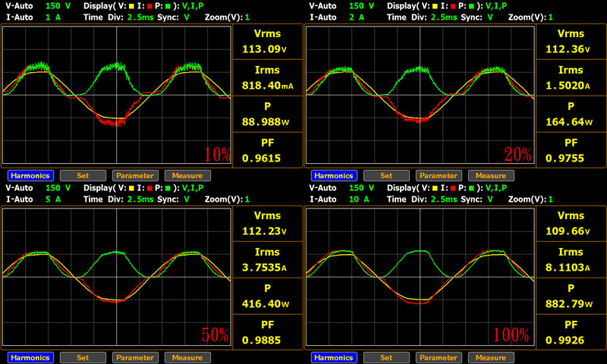Click Set in the I-Auto 2 A panel
Screen dimensions: 607x364
[x=386, y=176]
